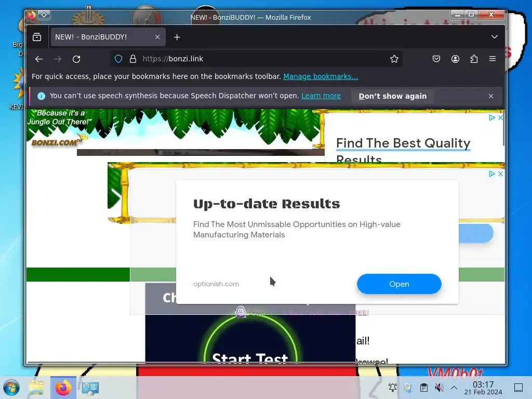
Task: Reload the bonzi.link page
Action: pos(76,59)
